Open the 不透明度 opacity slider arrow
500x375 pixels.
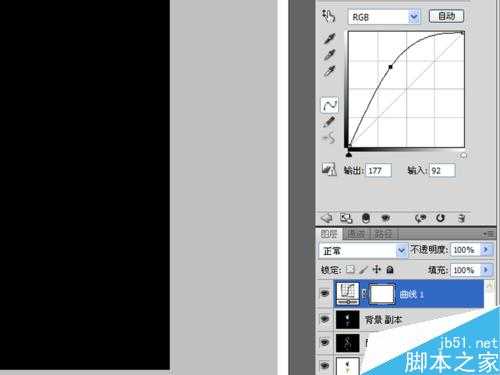click(485, 250)
